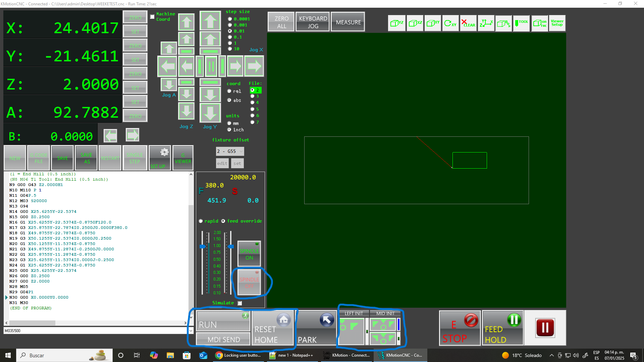Viewport: 644px width, 362px height.
Task: Toggle the TOOL display icon
Action: (521, 23)
